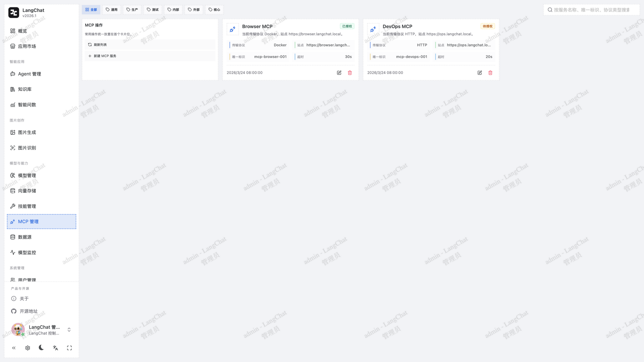This screenshot has height=362, width=644.
Task: Filter by 测试 tag
Action: (153, 10)
